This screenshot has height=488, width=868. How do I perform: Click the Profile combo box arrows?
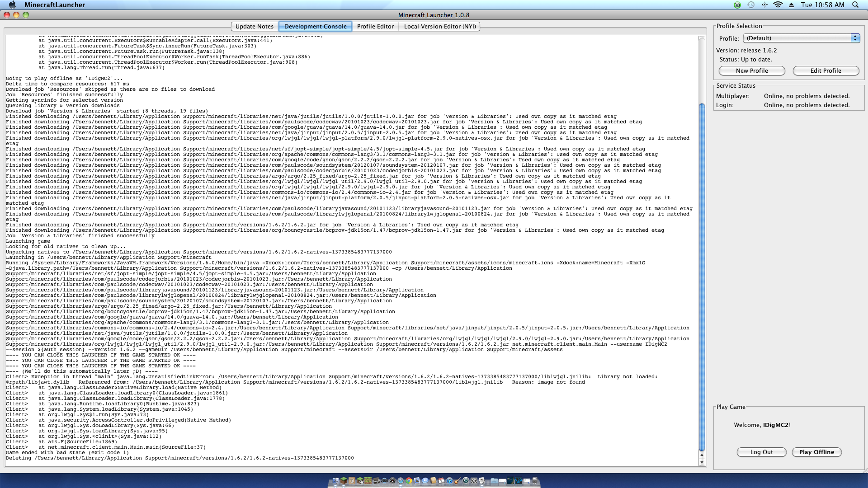[x=855, y=38]
